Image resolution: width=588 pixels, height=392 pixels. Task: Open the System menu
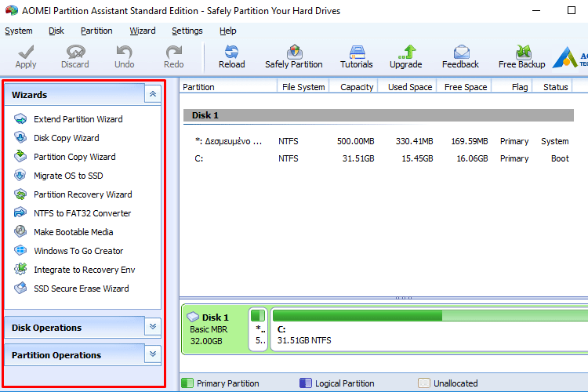19,31
